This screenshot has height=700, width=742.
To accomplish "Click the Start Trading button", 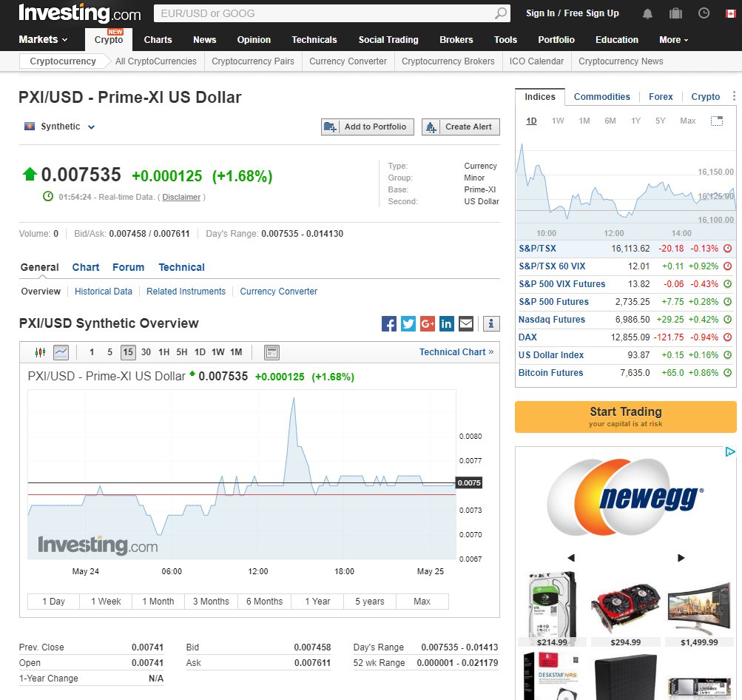I will [626, 417].
